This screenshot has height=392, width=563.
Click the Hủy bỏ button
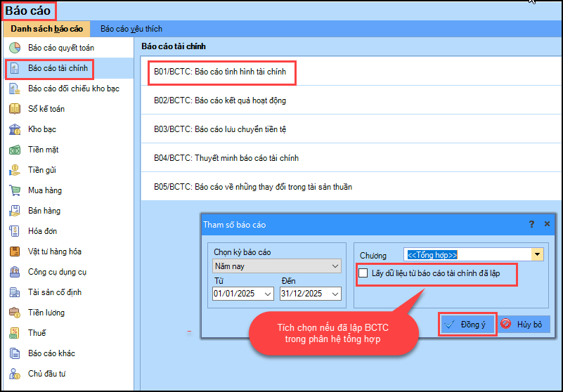[522, 325]
